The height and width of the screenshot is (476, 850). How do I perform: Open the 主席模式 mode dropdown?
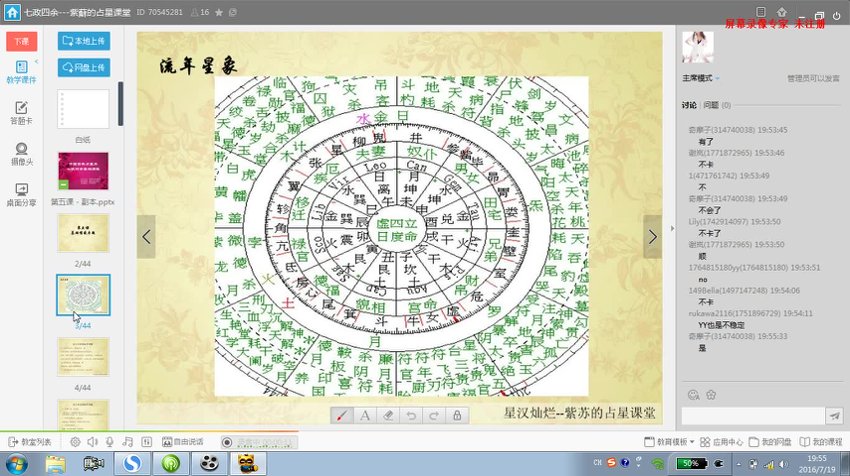click(701, 78)
